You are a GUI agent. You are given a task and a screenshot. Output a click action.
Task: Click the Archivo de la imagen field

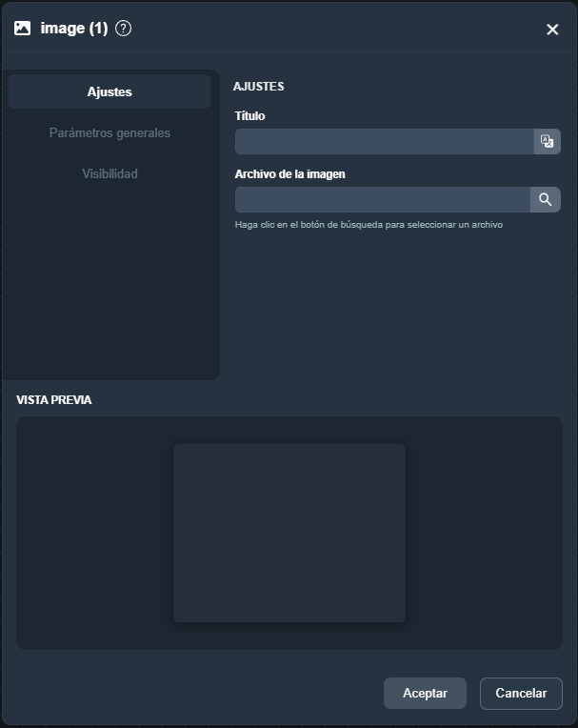point(382,200)
